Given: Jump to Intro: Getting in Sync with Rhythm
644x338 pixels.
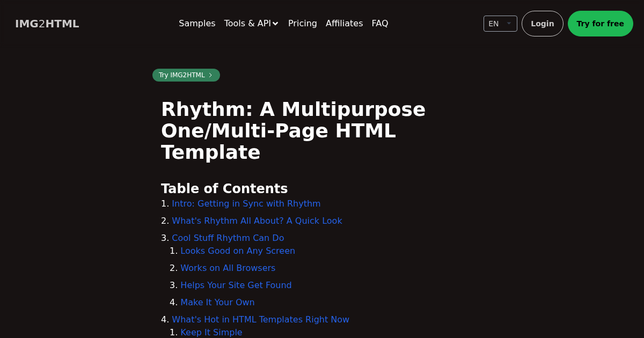Looking at the screenshot, I should pyautogui.click(x=246, y=204).
